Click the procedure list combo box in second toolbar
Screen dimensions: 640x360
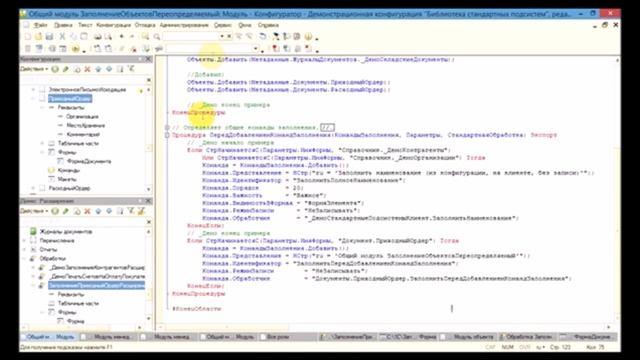pos(212,49)
